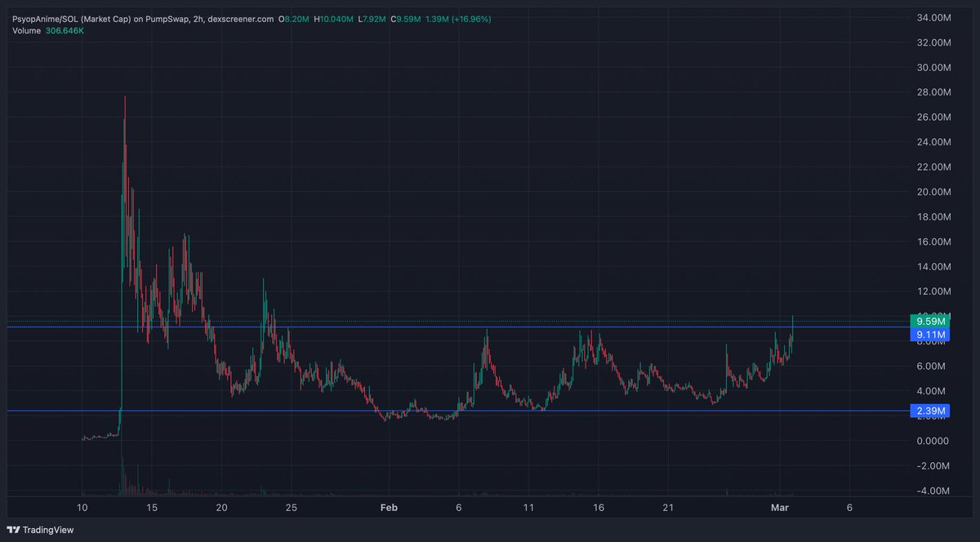Click the 20.00M price axis label
Image resolution: width=980 pixels, height=542 pixels.
click(934, 192)
